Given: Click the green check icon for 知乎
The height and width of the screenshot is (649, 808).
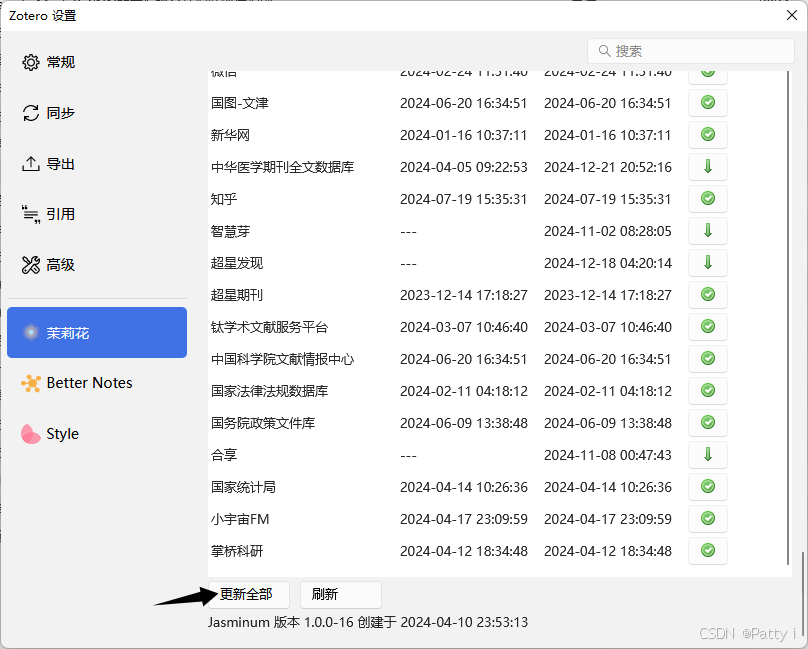Looking at the screenshot, I should point(708,198).
